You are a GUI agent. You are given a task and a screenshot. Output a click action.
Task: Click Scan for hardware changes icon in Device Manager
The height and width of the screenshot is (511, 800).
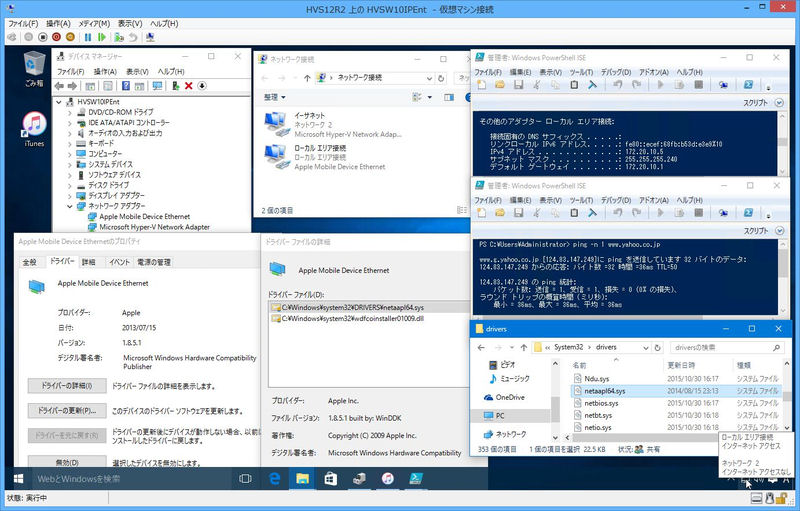pyautogui.click(x=157, y=86)
